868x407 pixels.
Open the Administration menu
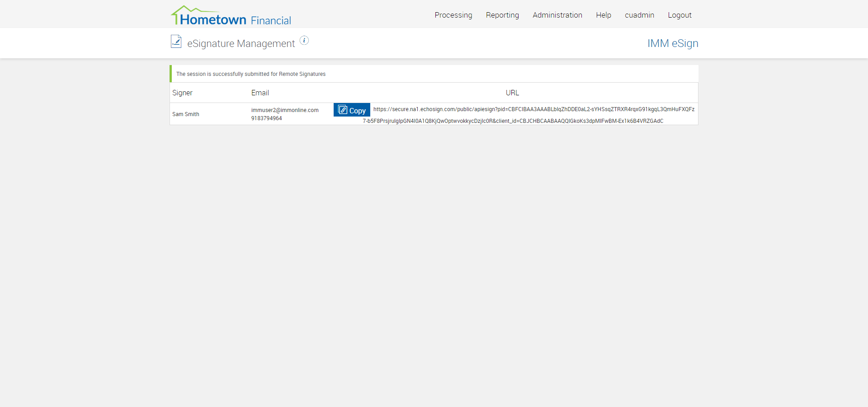(x=557, y=15)
